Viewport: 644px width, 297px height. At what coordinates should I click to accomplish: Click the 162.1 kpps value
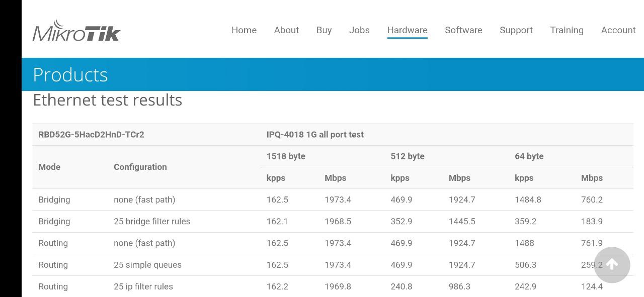(277, 221)
